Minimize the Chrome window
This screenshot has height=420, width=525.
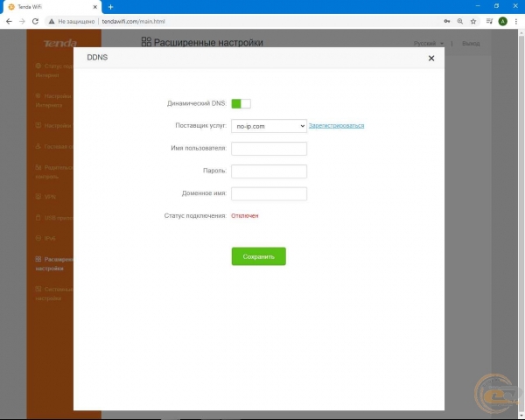[478, 6]
